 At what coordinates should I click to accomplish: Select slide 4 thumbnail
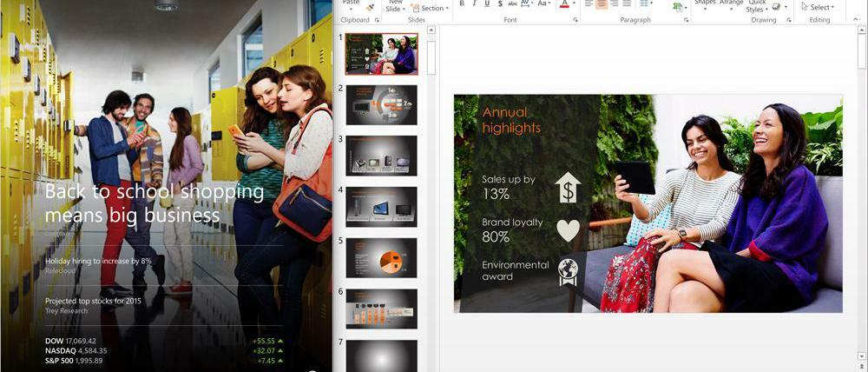pos(381,207)
